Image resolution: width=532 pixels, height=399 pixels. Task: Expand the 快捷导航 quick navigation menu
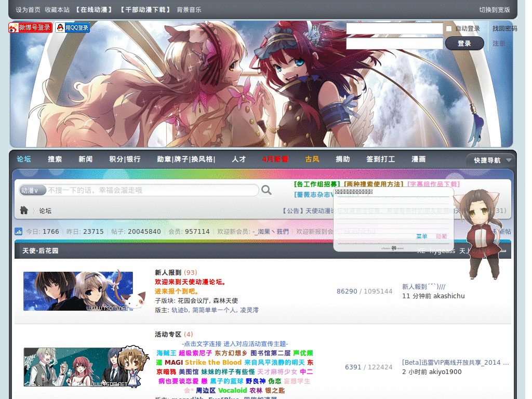(489, 160)
